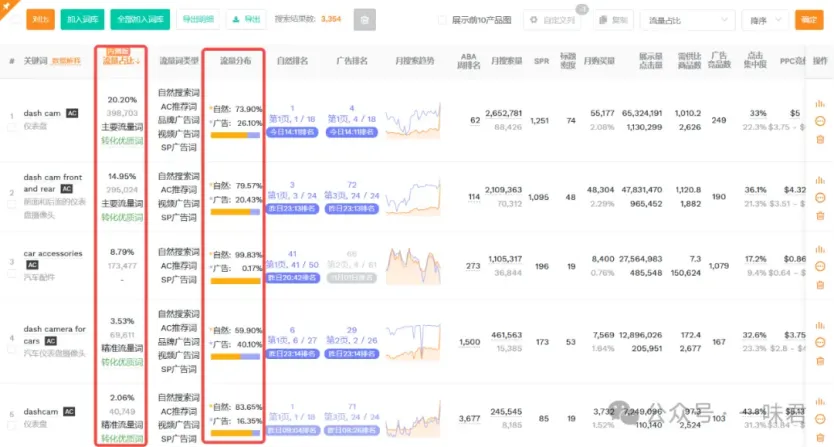Screen dimensions: 835x448
Task: Open bar chart for dash camera for cars
Action: point(820,325)
